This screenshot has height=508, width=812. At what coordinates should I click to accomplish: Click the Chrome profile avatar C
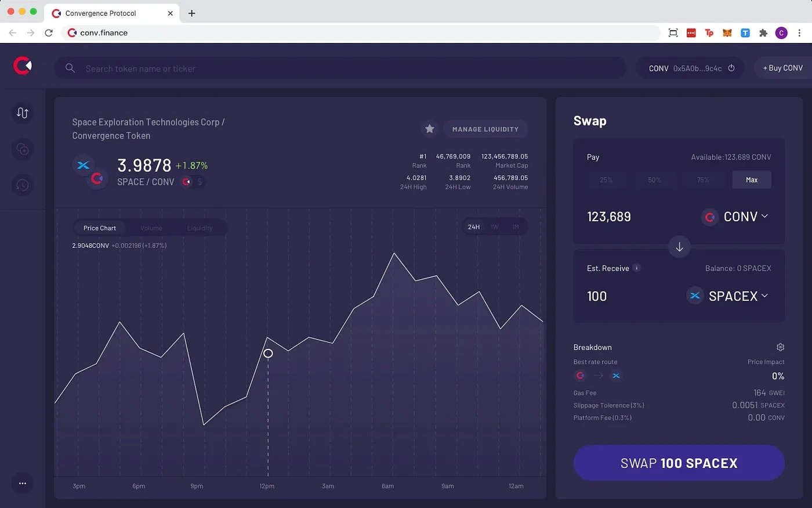click(781, 33)
